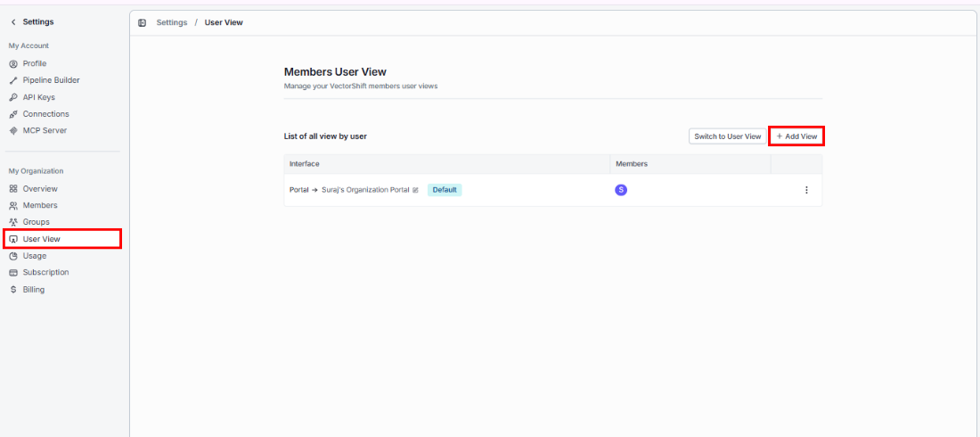Click the Settings back title in sidebar

click(38, 22)
